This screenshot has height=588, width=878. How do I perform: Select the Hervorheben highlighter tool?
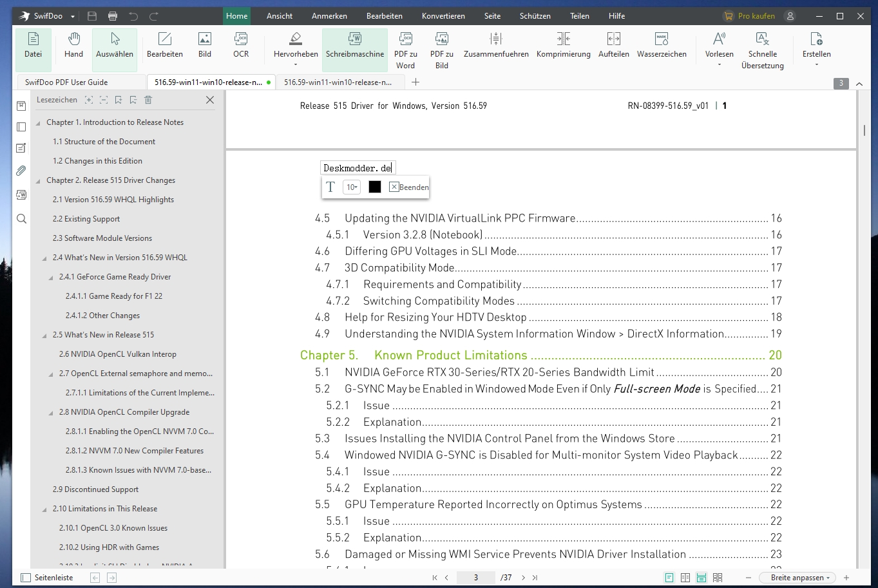(x=296, y=49)
